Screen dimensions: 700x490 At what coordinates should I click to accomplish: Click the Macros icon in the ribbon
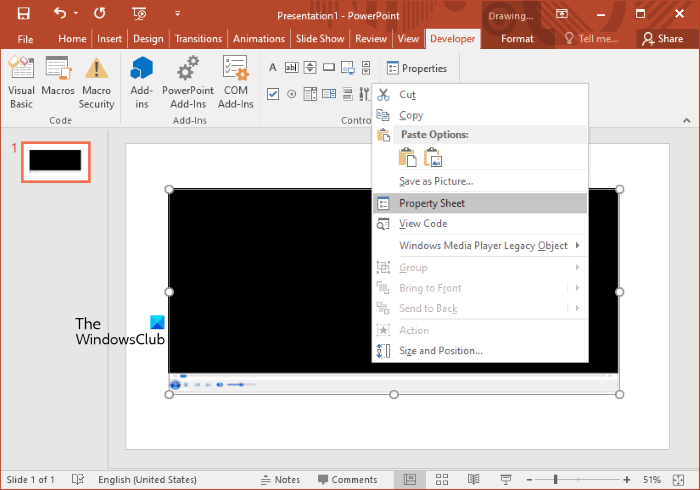(58, 81)
